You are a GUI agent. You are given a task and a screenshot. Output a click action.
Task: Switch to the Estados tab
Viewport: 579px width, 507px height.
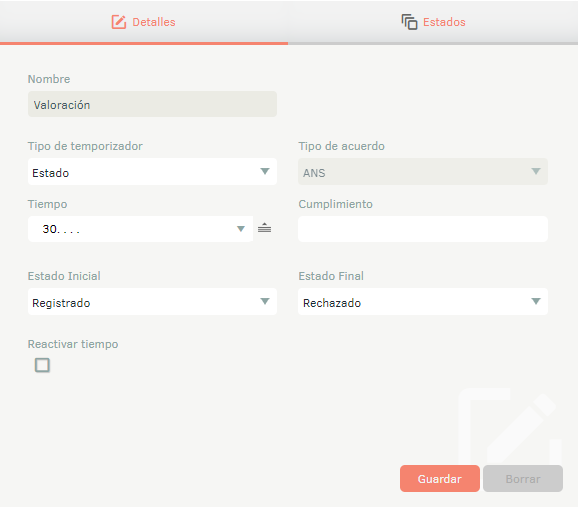click(x=433, y=22)
